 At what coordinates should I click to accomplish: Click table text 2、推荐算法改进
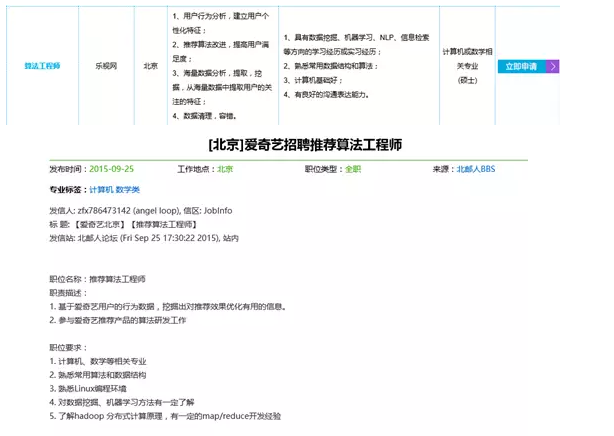[x=220, y=45]
